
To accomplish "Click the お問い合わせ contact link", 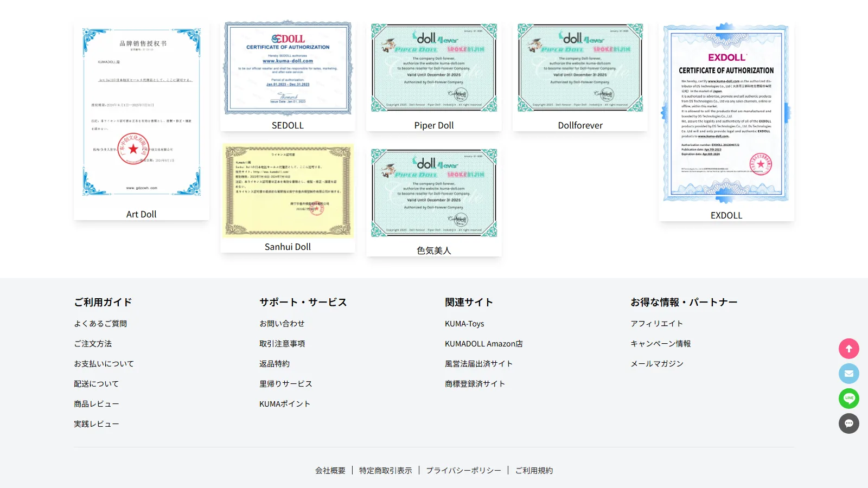I will (x=282, y=324).
